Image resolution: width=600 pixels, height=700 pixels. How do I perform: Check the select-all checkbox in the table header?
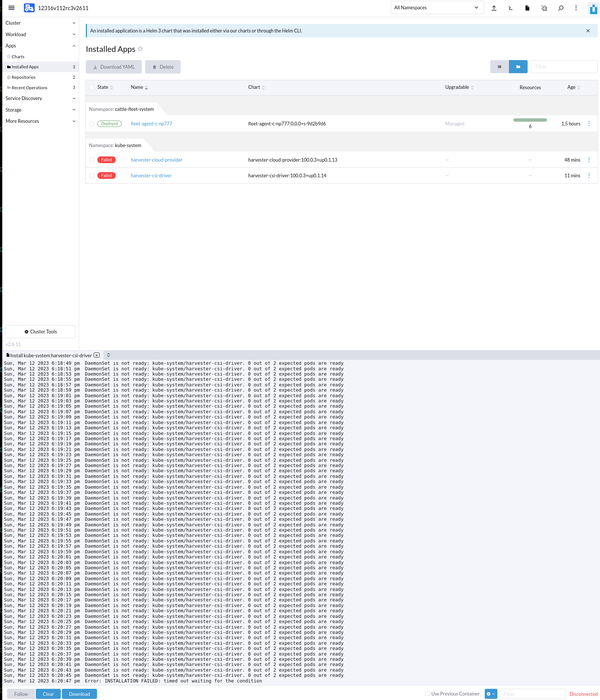tap(91, 87)
